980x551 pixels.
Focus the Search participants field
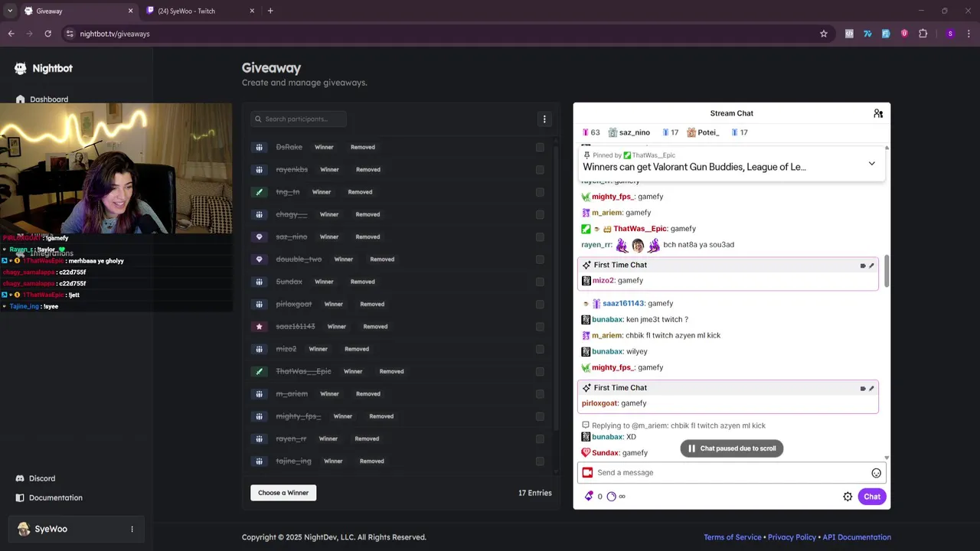[x=299, y=119]
